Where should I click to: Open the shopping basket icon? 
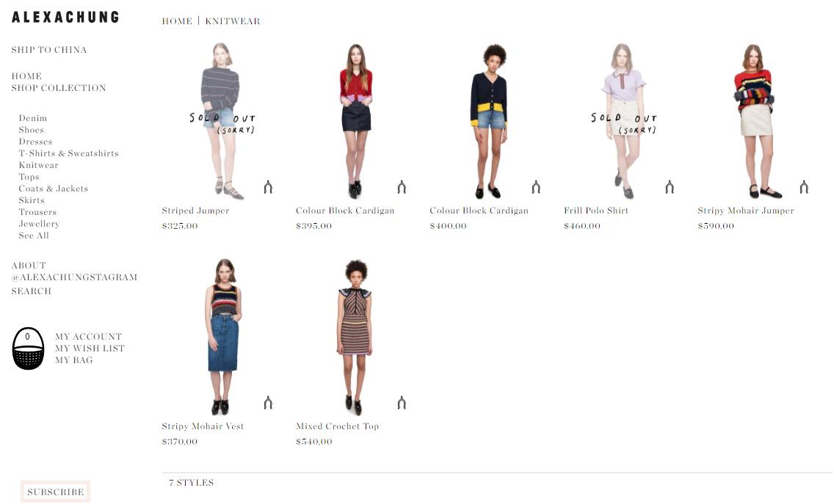[28, 348]
